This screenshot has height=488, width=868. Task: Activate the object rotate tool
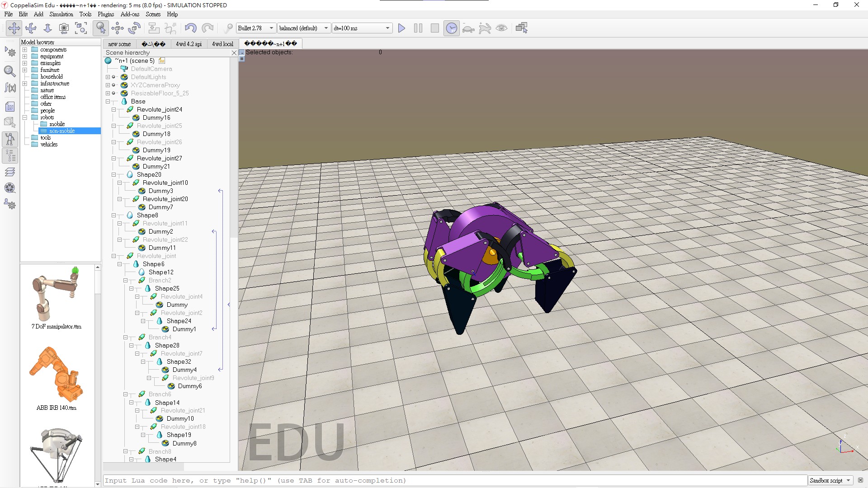point(134,28)
